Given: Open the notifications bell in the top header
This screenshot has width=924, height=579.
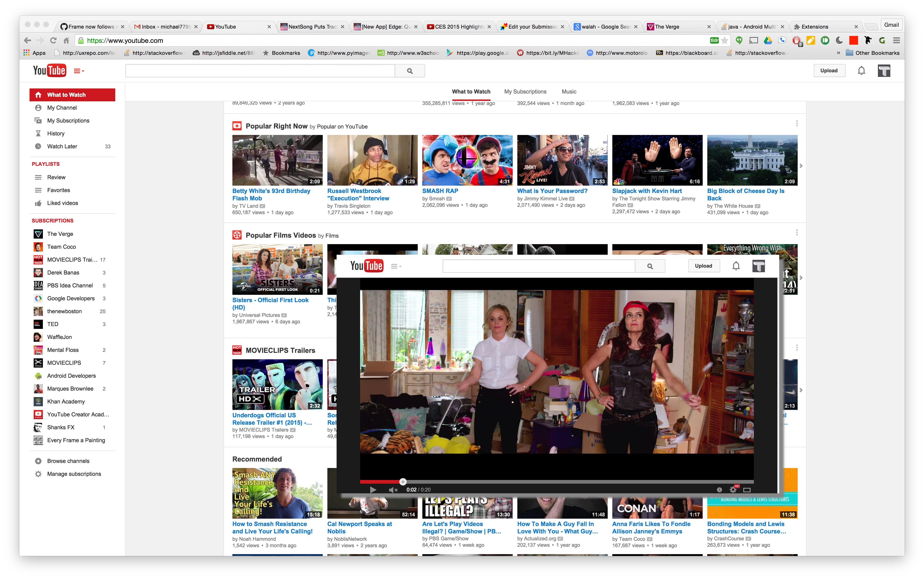Looking at the screenshot, I should (x=861, y=70).
